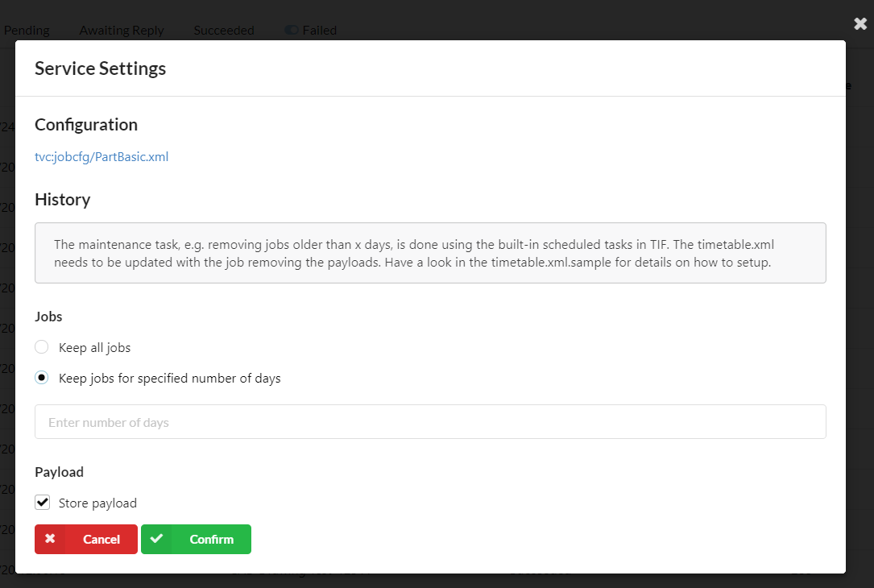The height and width of the screenshot is (588, 874).
Task: Open the tvc:jobcfg/PartBasic.xml link
Action: click(101, 157)
